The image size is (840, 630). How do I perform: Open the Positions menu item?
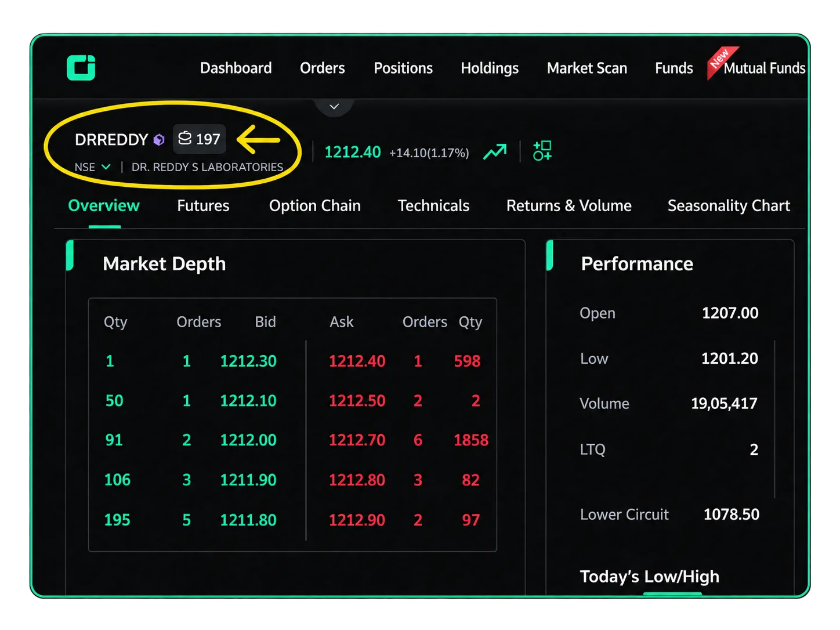click(403, 68)
